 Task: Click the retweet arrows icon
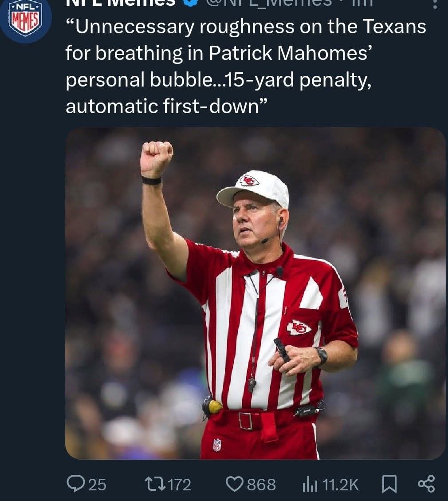(x=155, y=484)
